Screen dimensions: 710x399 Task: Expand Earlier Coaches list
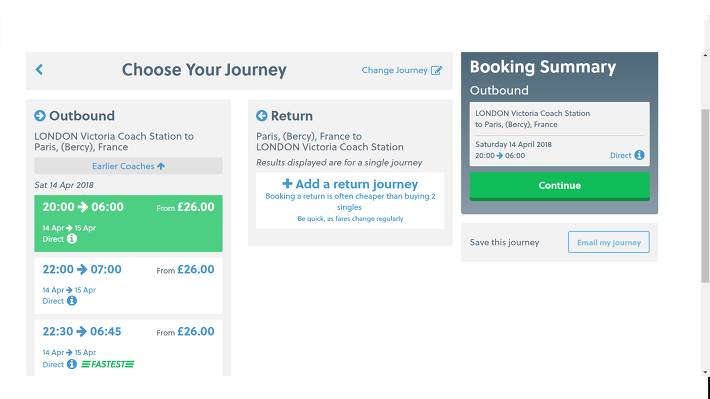[x=129, y=166]
